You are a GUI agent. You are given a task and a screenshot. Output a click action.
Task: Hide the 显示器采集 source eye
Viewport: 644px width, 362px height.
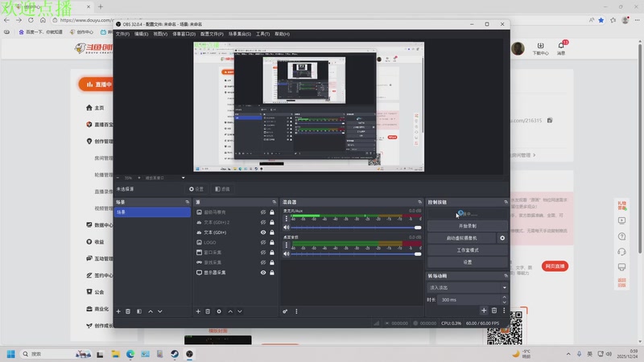coord(263,273)
